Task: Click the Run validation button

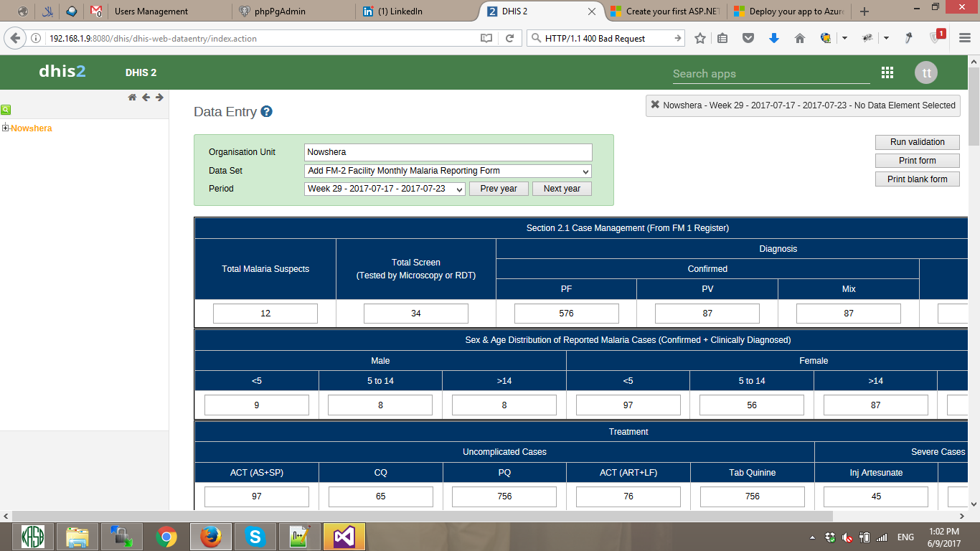Action: (x=918, y=142)
